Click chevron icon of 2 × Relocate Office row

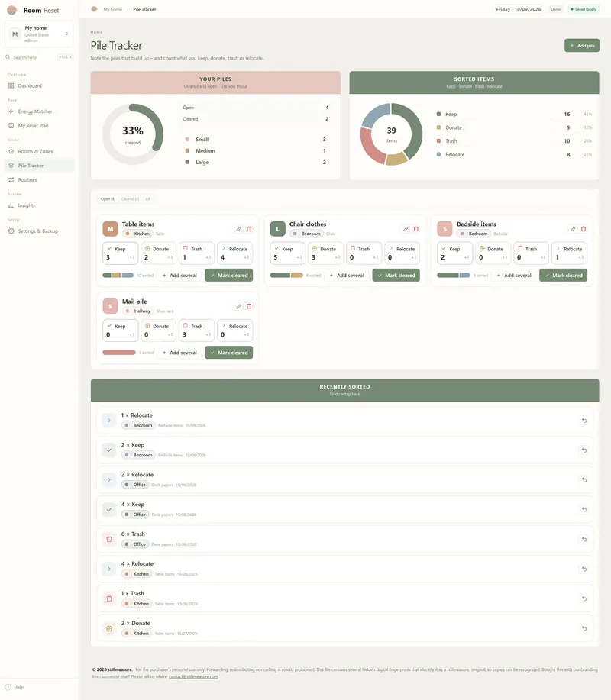click(109, 480)
